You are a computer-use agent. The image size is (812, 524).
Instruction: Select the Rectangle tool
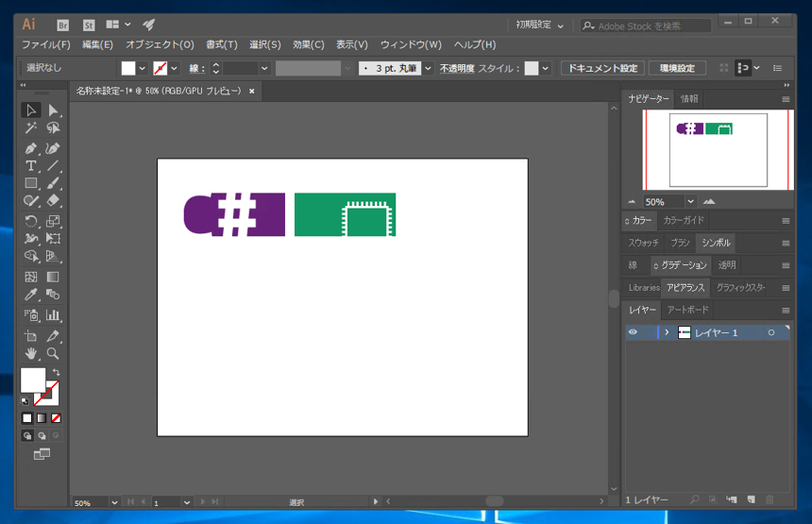[x=31, y=183]
